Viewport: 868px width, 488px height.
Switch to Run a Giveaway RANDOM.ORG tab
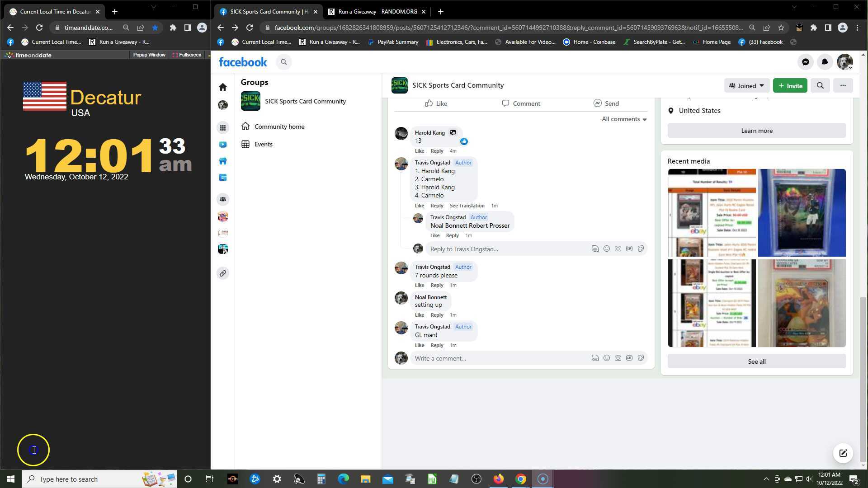coord(377,12)
